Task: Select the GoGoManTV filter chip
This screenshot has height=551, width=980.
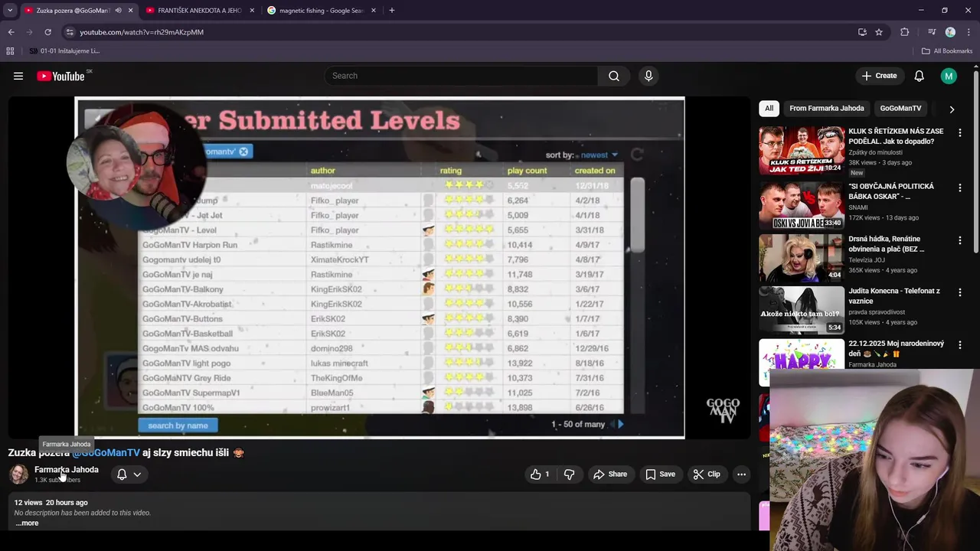Action: (900, 109)
